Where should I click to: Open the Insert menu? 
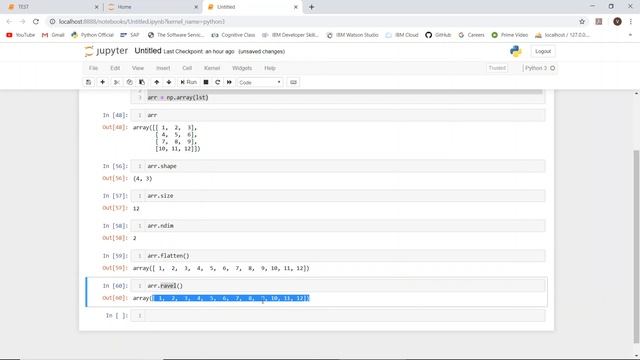[x=163, y=68]
